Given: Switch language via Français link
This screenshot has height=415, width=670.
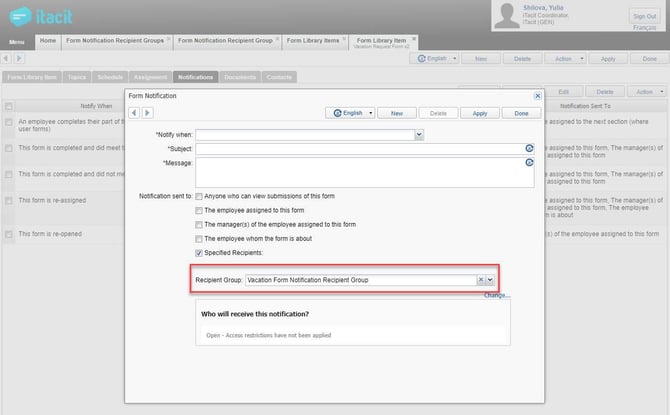Looking at the screenshot, I should (x=644, y=27).
